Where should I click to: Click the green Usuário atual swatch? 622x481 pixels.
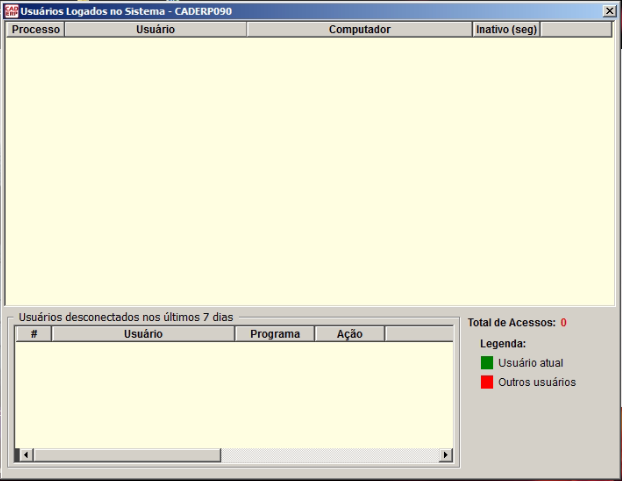click(x=487, y=362)
